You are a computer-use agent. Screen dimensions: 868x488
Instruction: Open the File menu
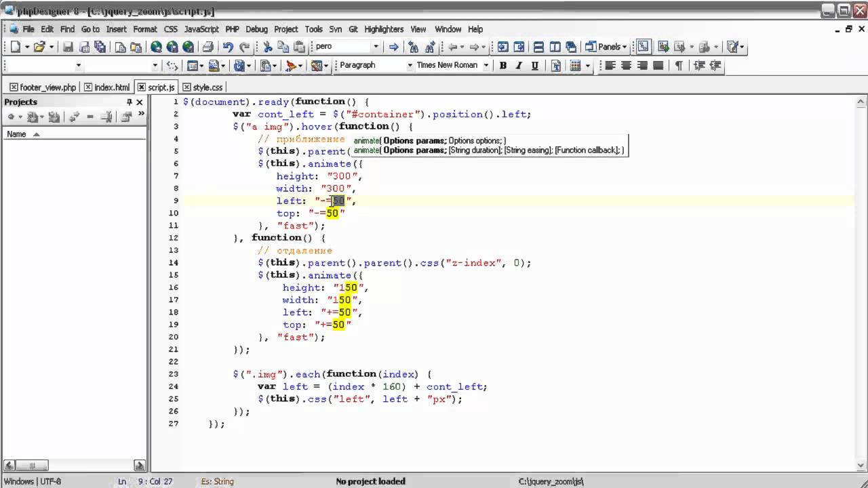click(x=28, y=29)
